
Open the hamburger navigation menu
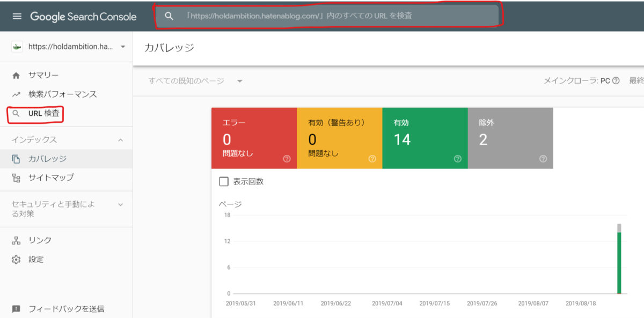coord(17,16)
